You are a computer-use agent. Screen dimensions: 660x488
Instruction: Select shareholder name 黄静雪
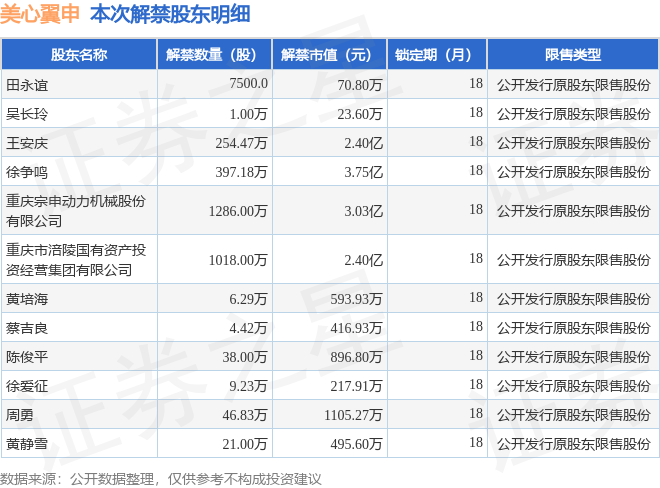[27, 444]
